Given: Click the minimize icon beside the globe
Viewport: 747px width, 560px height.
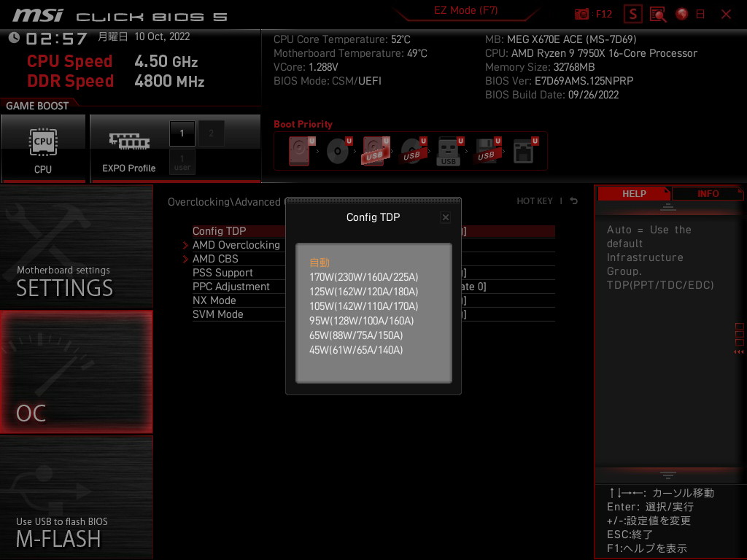Looking at the screenshot, I should pos(700,15).
